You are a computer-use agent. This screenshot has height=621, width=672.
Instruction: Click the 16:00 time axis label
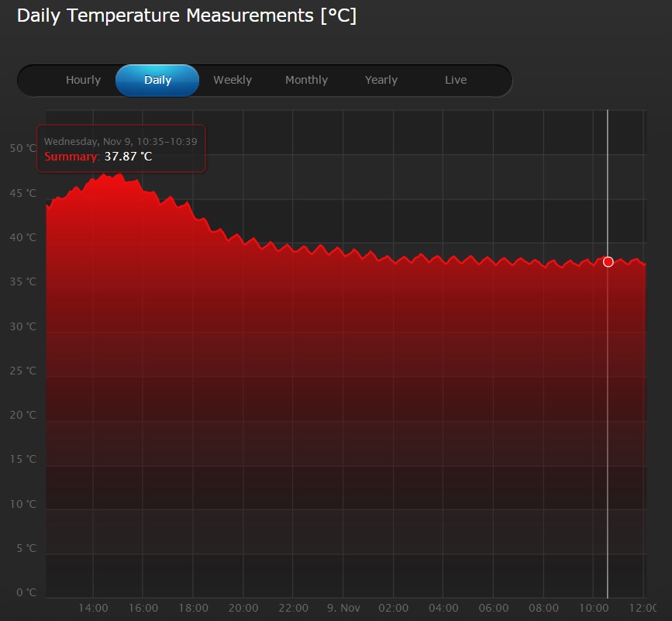pos(143,608)
